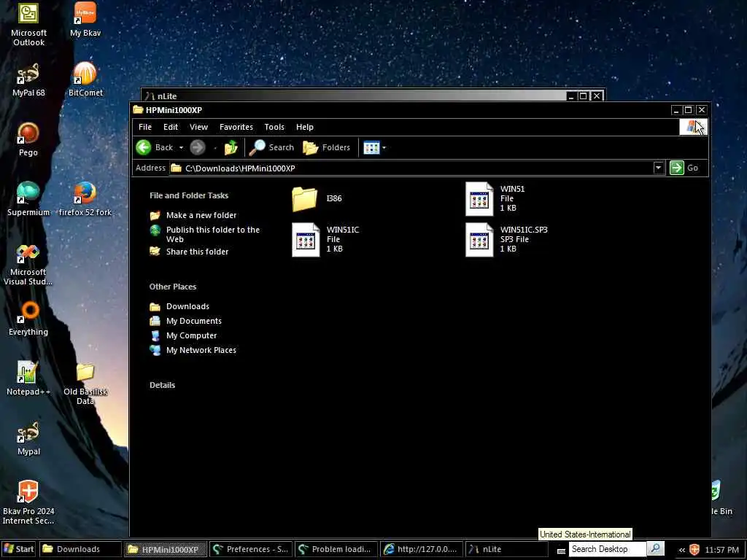Open the Search magnifier in toolbar

click(271, 147)
